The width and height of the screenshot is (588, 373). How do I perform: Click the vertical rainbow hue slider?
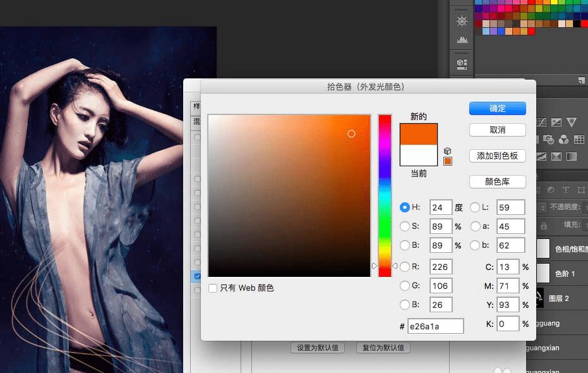tap(385, 196)
